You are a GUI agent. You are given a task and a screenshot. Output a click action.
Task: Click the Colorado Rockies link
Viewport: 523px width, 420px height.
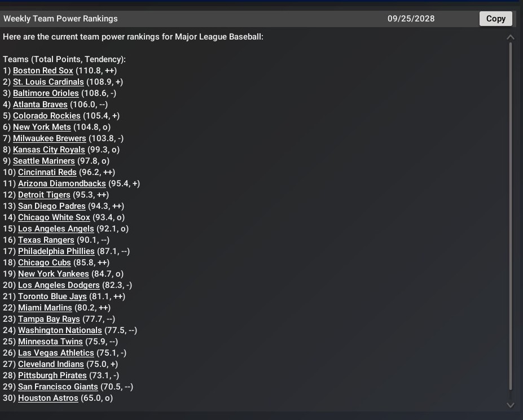tap(47, 116)
